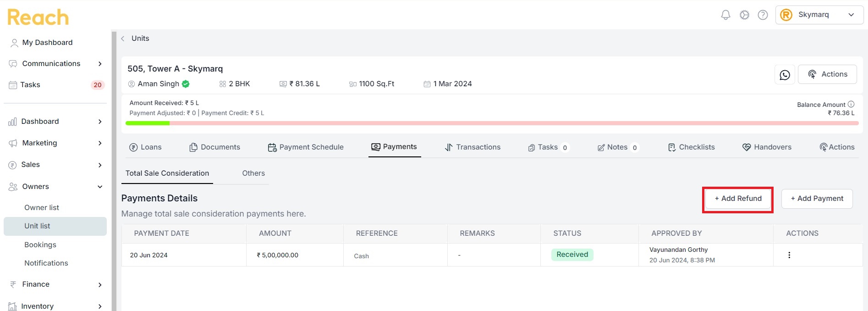
Task: Click the help question mark icon
Action: [x=763, y=15]
